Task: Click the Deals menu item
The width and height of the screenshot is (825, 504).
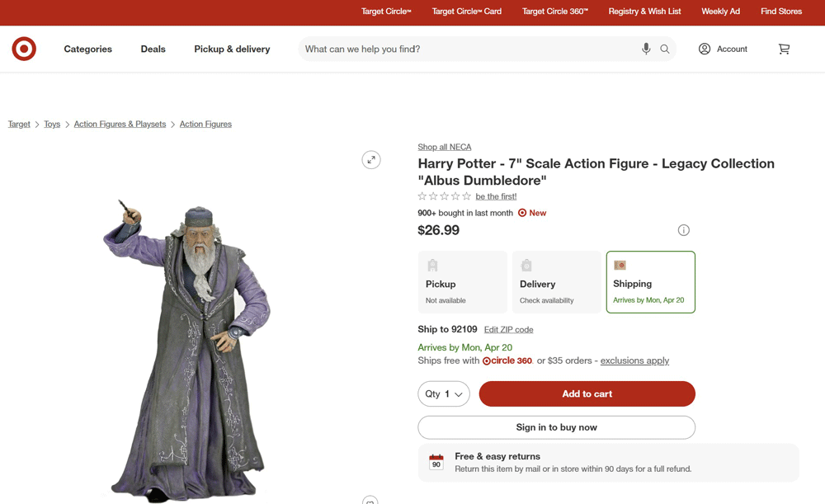Action: click(153, 49)
